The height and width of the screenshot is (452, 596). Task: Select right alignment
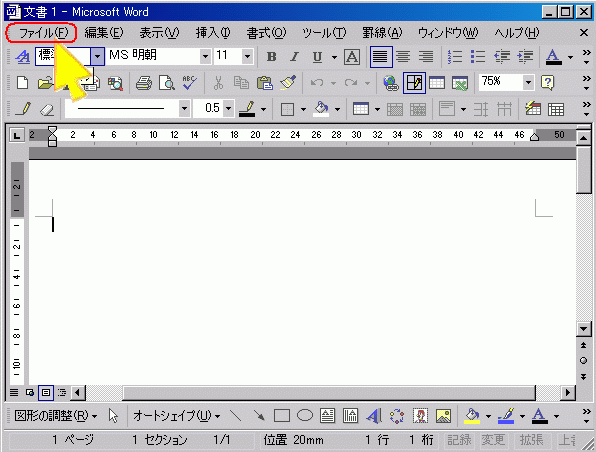[426, 57]
